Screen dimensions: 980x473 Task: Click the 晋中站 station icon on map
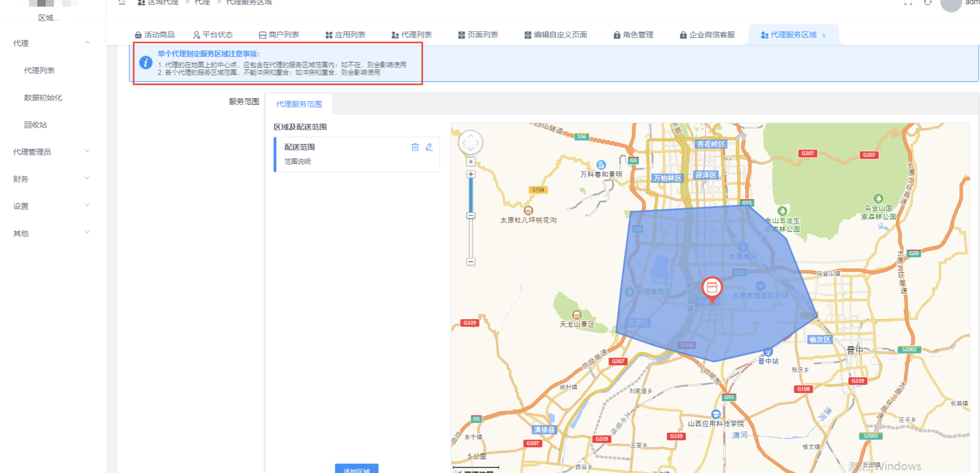[768, 352]
